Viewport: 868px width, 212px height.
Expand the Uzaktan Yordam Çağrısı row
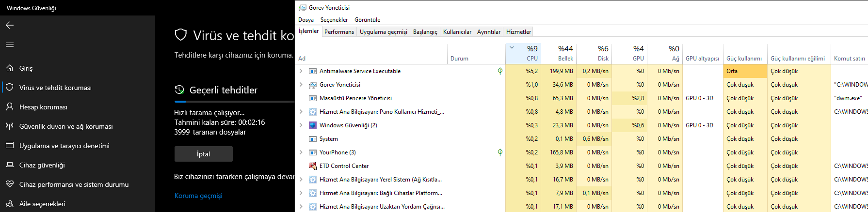pos(301,207)
